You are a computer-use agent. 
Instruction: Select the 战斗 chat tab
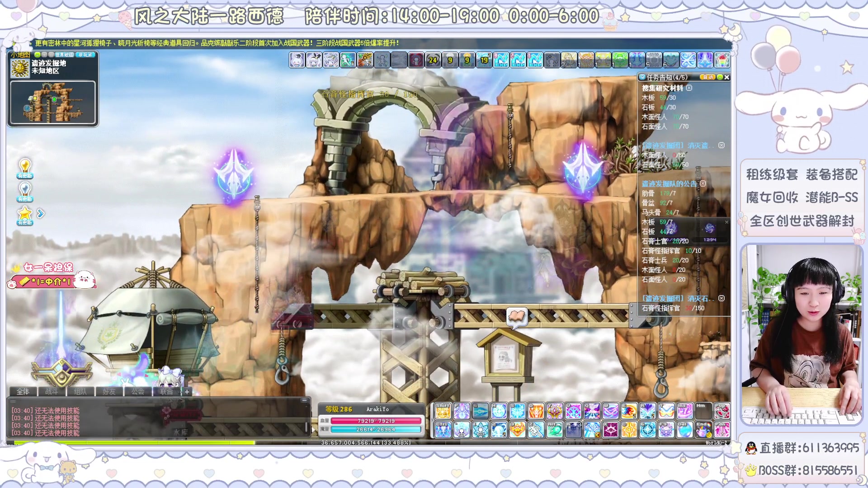(x=52, y=391)
